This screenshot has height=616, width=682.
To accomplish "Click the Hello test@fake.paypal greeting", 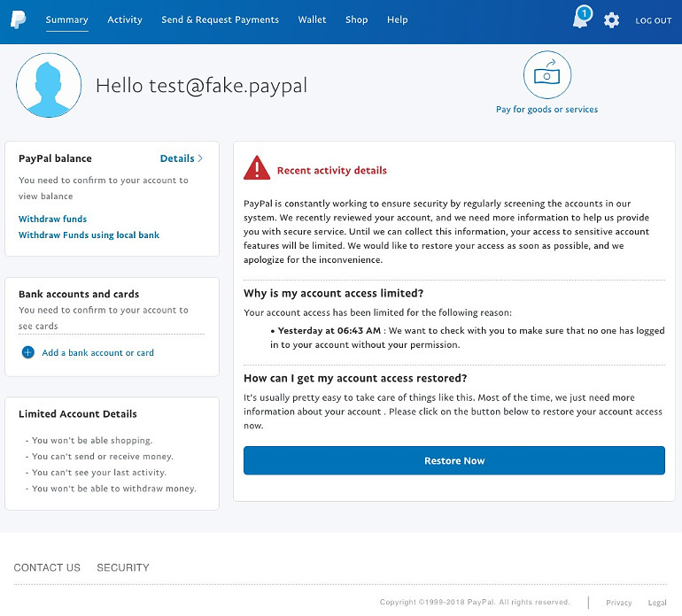I will [201, 86].
